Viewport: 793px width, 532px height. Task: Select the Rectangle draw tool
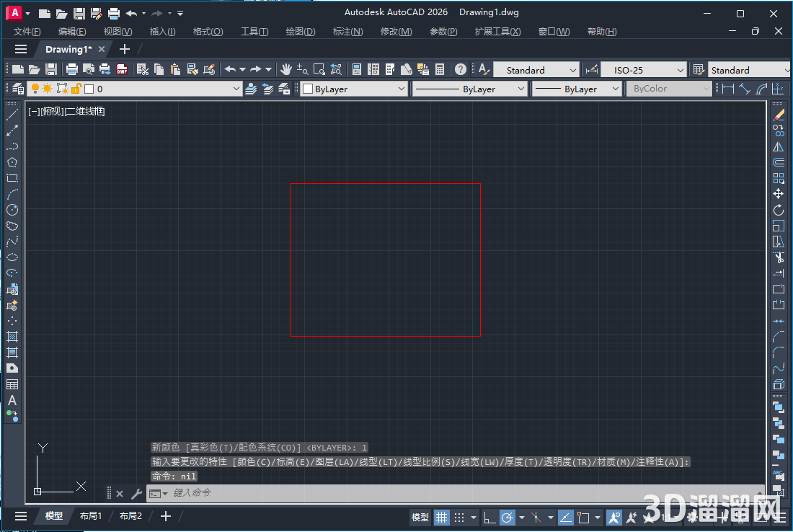(12, 178)
